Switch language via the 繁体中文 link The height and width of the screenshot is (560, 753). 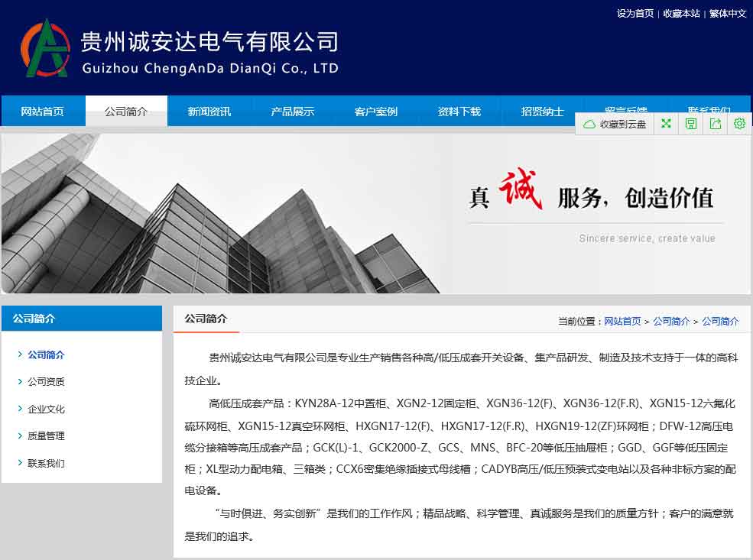point(728,14)
